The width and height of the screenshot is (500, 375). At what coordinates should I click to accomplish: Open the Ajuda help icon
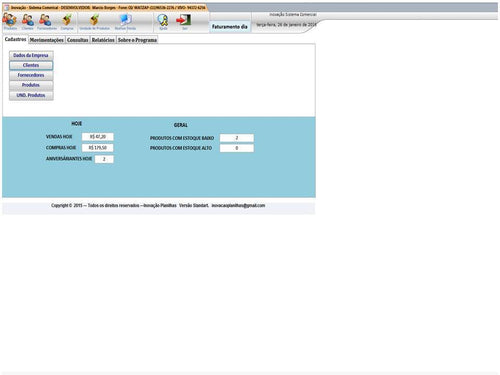click(x=163, y=21)
